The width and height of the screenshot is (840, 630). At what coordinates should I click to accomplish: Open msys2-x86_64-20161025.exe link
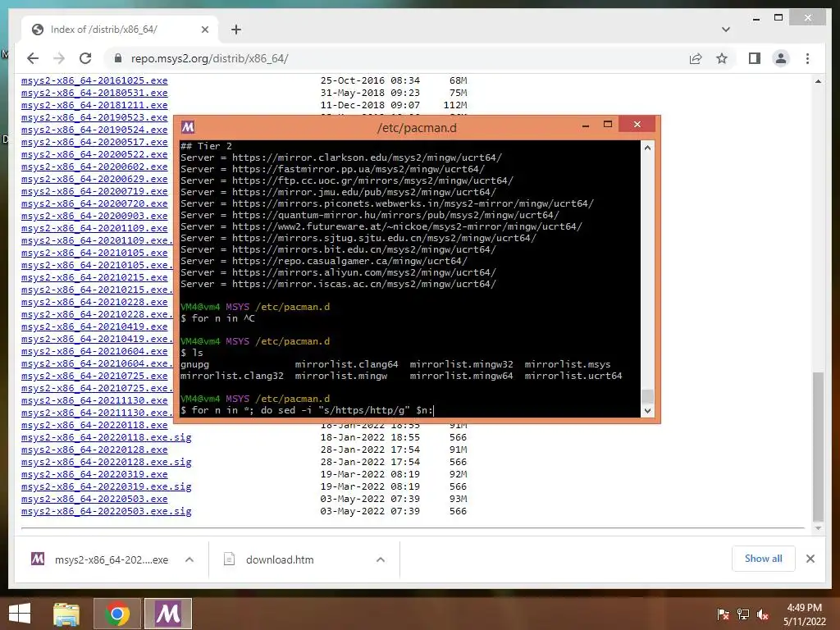[94, 80]
